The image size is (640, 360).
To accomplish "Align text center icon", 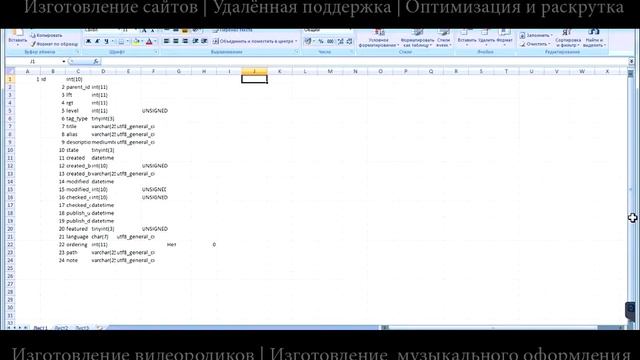I will tap(176, 41).
